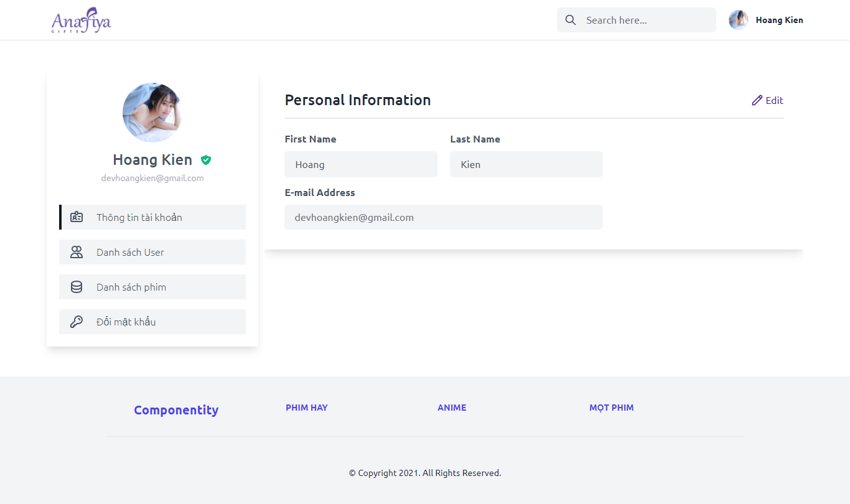This screenshot has width=850, height=504.
Task: Click the E-mail Address label
Action: click(320, 193)
